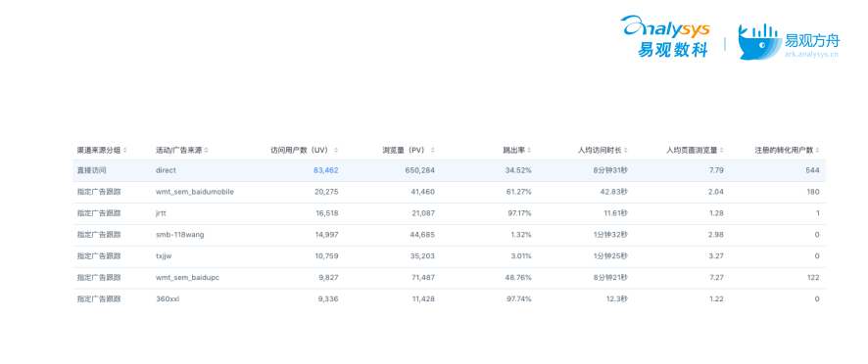The width and height of the screenshot is (868, 364).
Task: Click the 3.01% bounce rate
Action: (x=520, y=256)
